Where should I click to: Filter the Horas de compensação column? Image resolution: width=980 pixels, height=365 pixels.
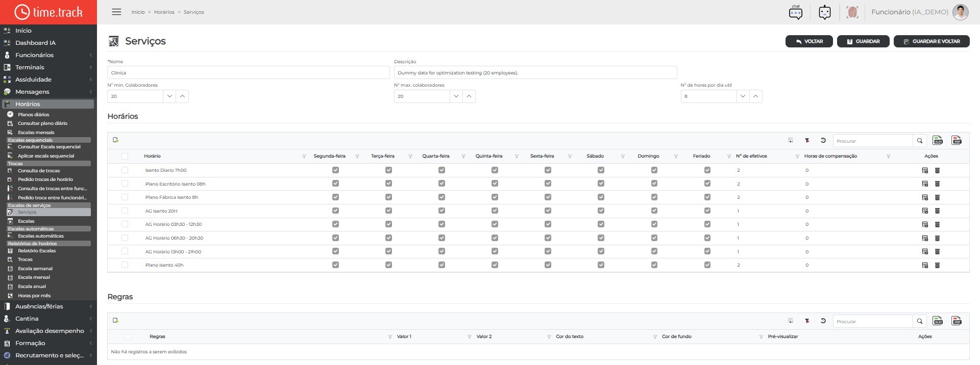pos(889,157)
